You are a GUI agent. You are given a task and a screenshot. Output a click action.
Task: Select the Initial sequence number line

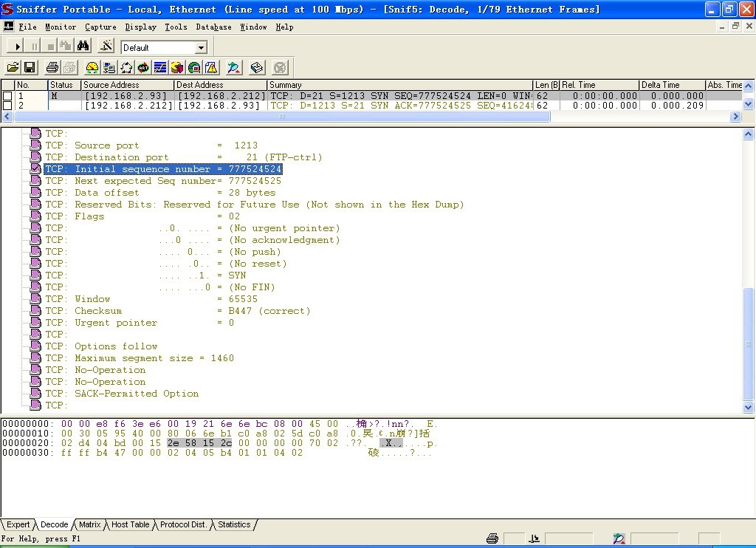pos(163,169)
